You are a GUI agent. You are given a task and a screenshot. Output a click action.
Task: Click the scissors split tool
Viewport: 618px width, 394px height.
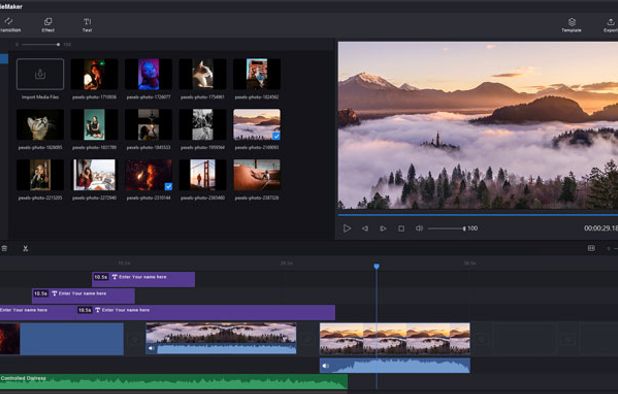click(x=25, y=248)
